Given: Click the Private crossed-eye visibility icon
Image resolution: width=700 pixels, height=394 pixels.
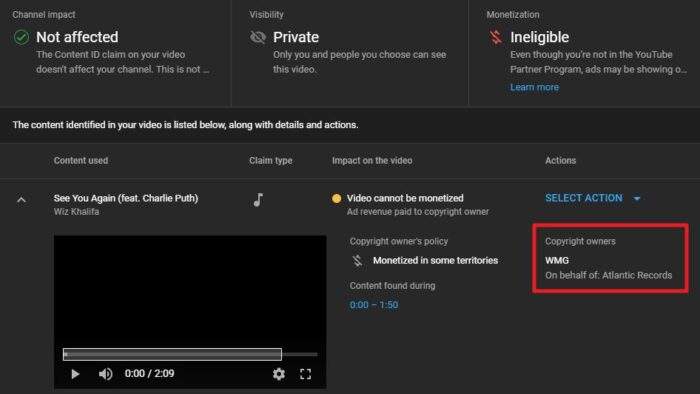Looking at the screenshot, I should (258, 37).
